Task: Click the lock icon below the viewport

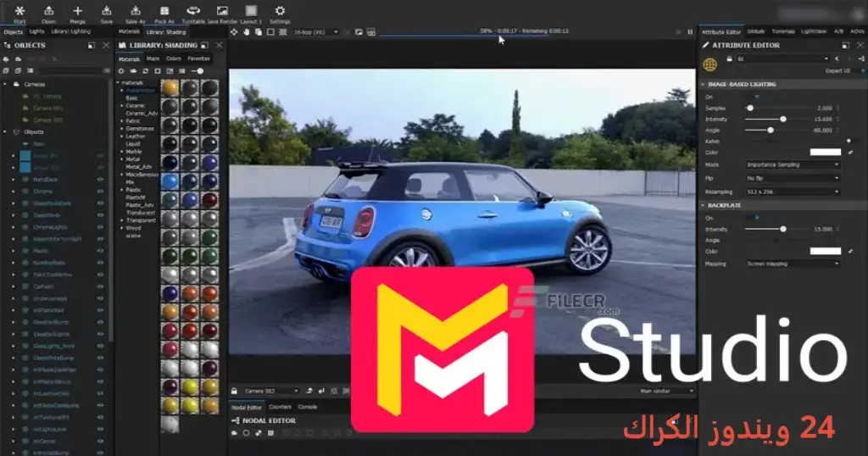Action: (235, 392)
